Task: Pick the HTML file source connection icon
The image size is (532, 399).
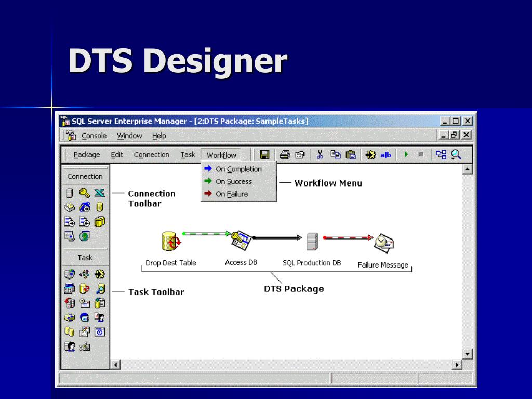Action: pyautogui.click(x=85, y=207)
